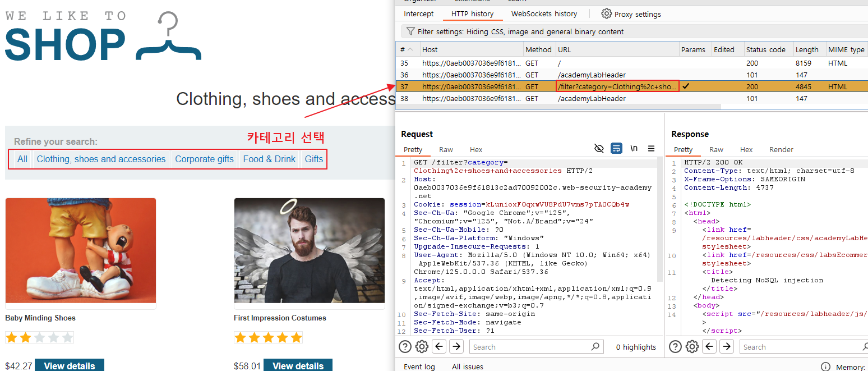Click the Baby Minding Shoes star rating

39,337
